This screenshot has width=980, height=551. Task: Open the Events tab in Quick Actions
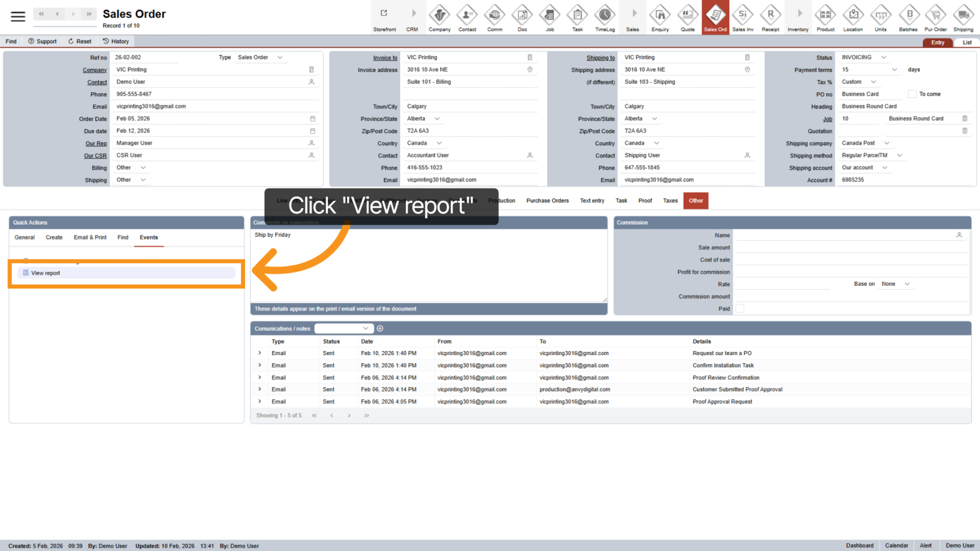(149, 237)
